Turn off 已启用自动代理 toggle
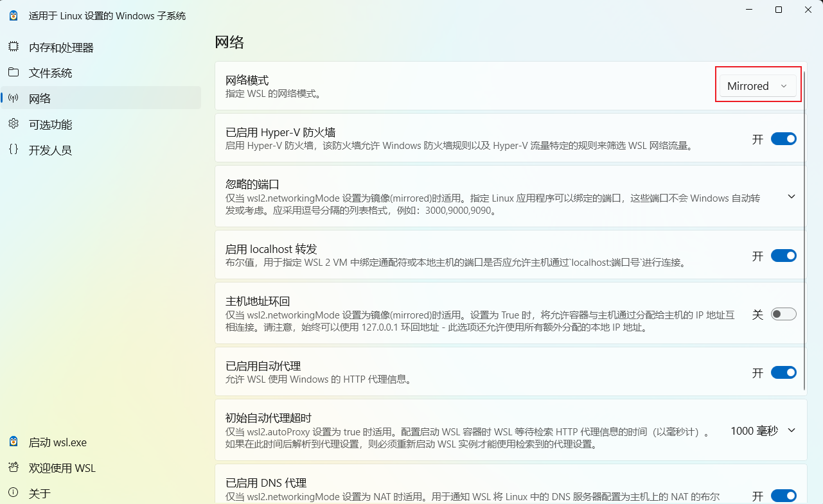The image size is (823, 504). [x=784, y=372]
